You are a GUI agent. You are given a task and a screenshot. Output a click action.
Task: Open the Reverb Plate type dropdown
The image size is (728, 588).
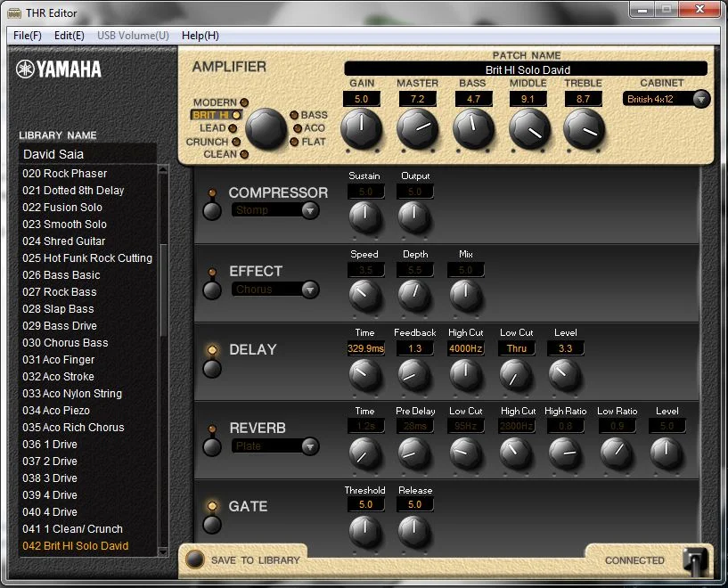[x=275, y=445]
